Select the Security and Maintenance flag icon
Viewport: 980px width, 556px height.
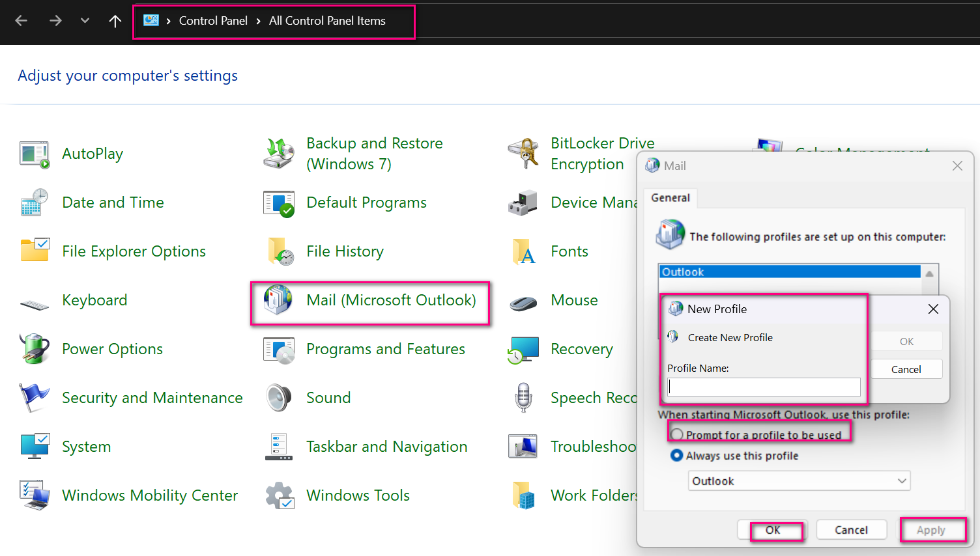(x=34, y=397)
